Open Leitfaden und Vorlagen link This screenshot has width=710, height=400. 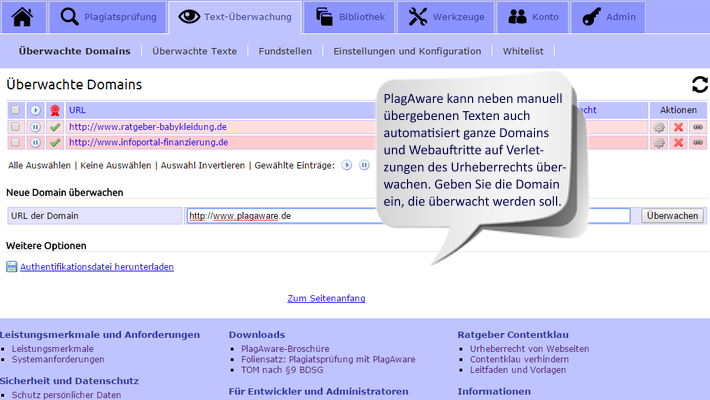[x=518, y=370]
